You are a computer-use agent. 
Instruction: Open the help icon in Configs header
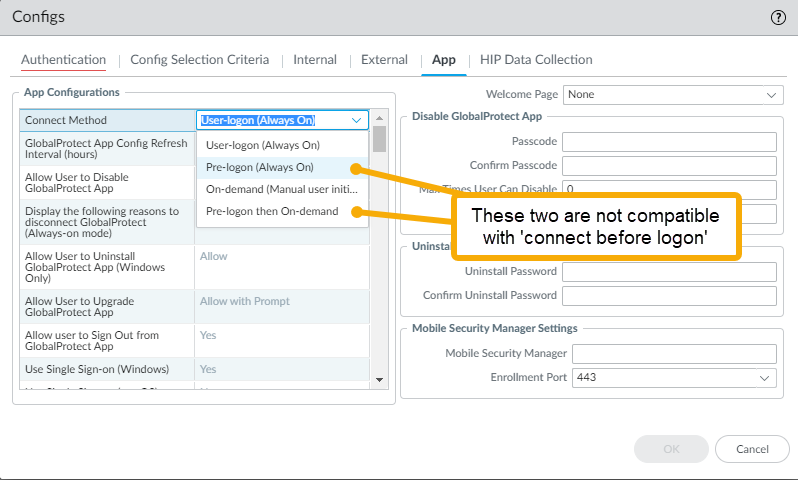pyautogui.click(x=778, y=18)
